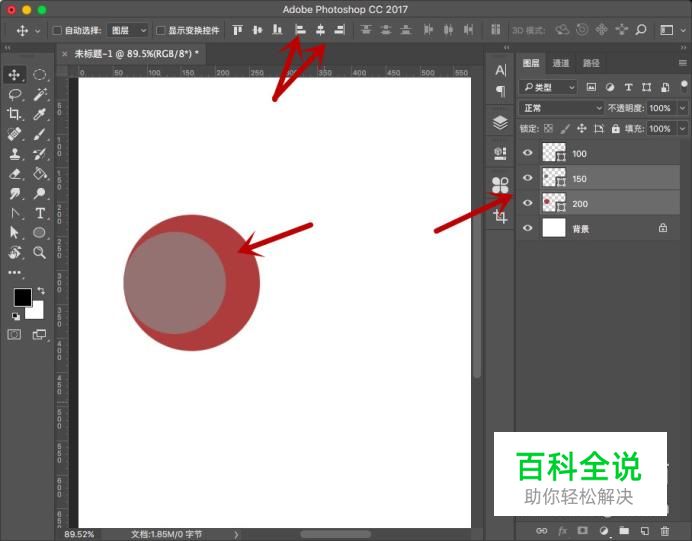Expand the Move tool preset picker arrow
The height and width of the screenshot is (541, 692).
tap(38, 31)
